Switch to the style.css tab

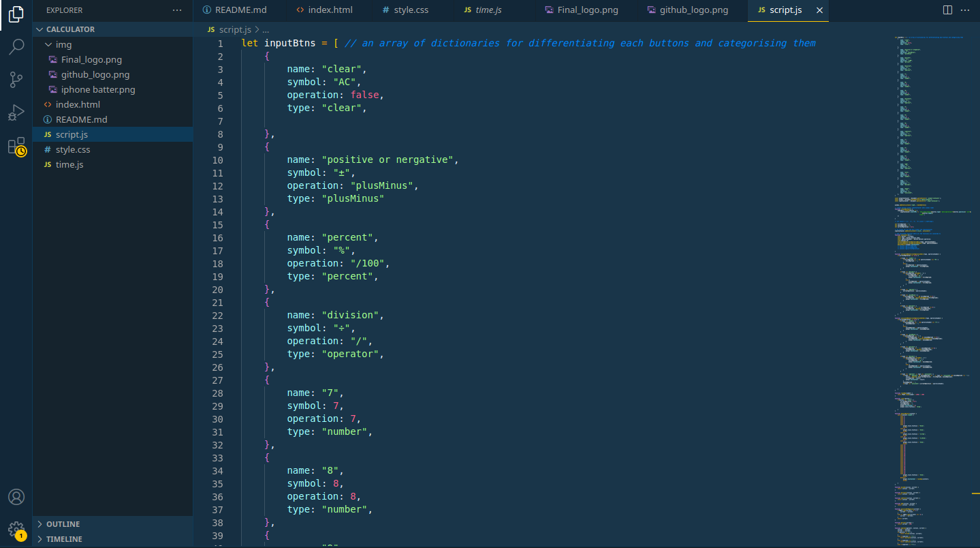405,10
